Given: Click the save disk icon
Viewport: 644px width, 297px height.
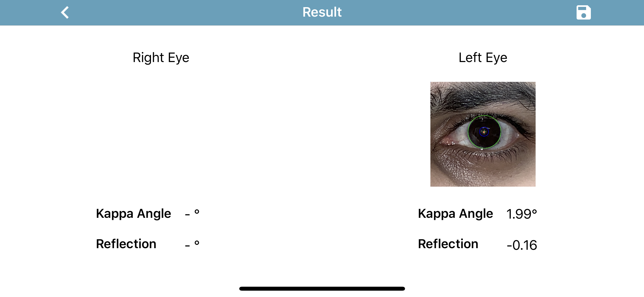Looking at the screenshot, I should 583,12.
